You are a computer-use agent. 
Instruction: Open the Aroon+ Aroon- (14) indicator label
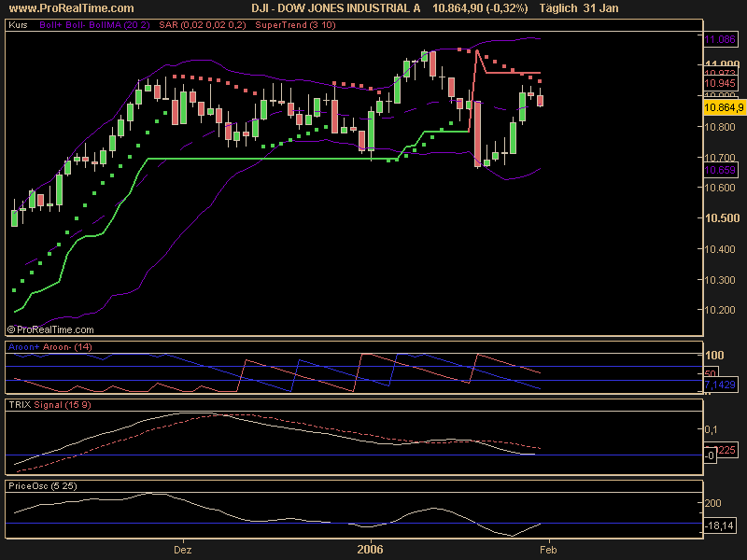(50, 346)
